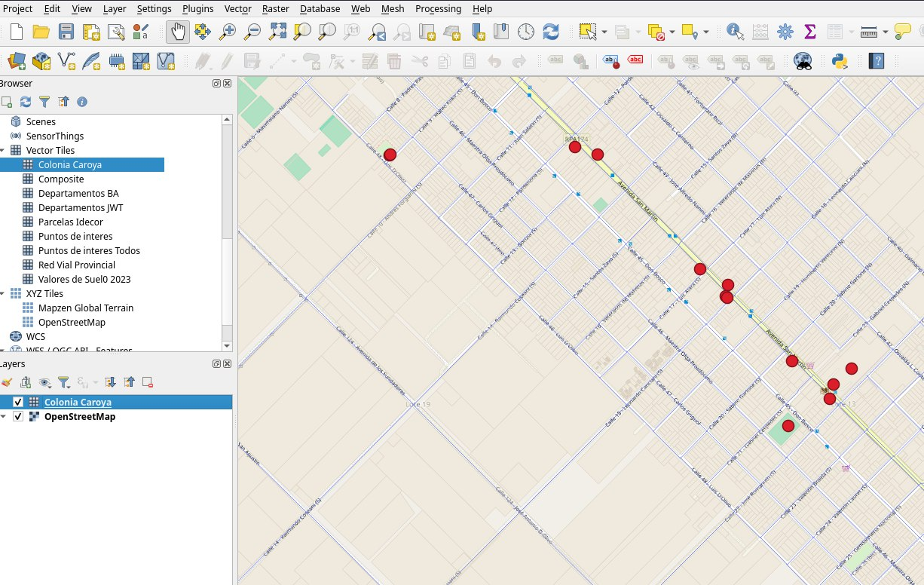Click Pan Map to Selection icon

tap(202, 32)
